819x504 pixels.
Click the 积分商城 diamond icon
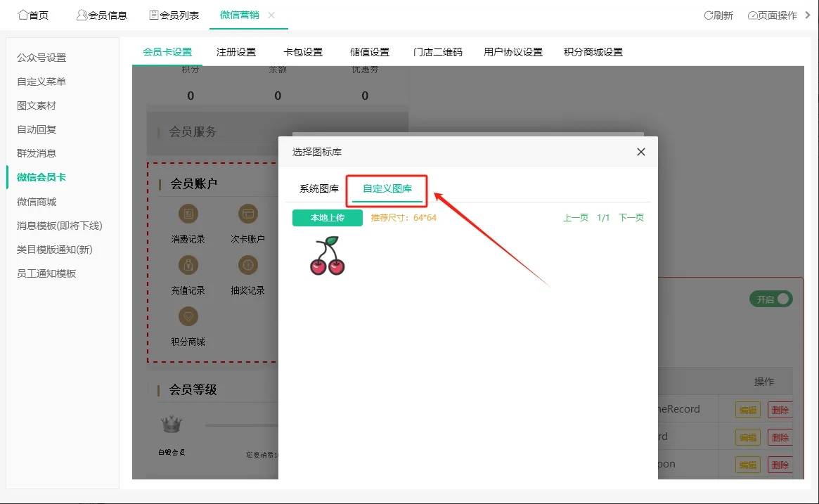188,316
